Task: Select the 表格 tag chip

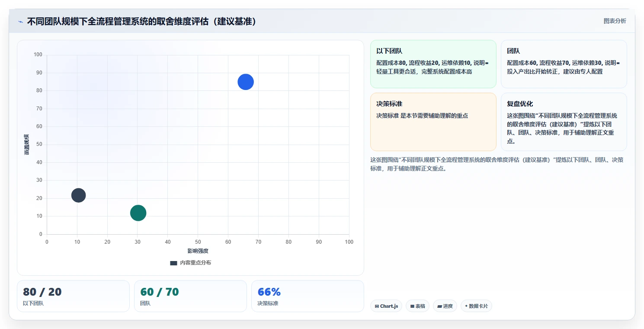Action: [417, 306]
